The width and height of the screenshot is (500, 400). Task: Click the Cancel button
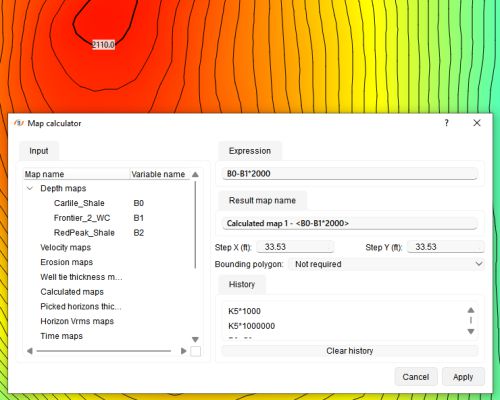pyautogui.click(x=416, y=377)
